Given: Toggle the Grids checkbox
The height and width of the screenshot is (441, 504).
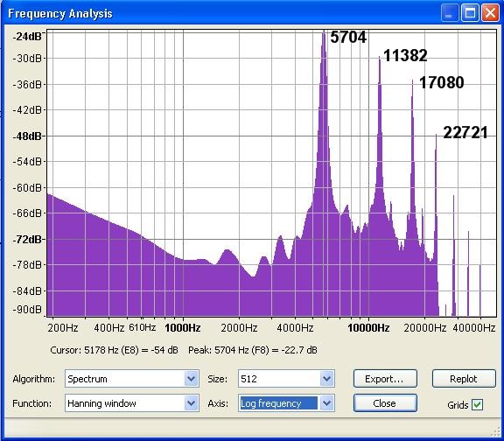Looking at the screenshot, I should (x=477, y=404).
